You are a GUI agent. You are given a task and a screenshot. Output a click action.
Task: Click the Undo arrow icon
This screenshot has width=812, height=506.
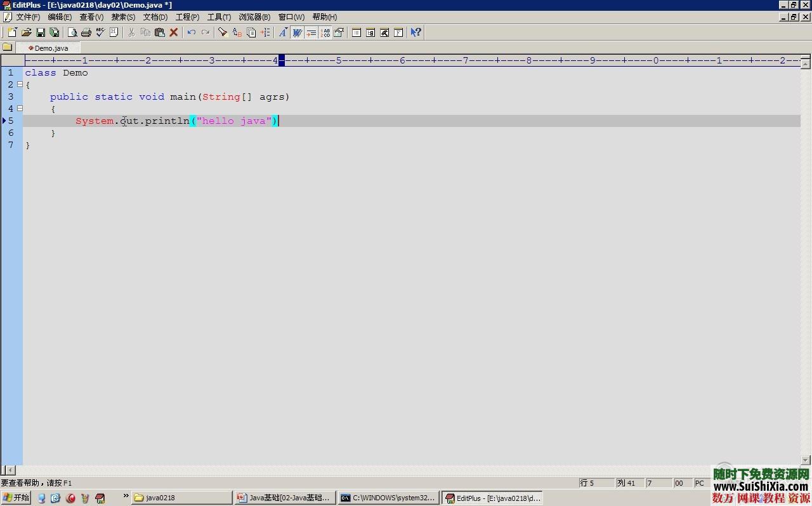tap(191, 32)
